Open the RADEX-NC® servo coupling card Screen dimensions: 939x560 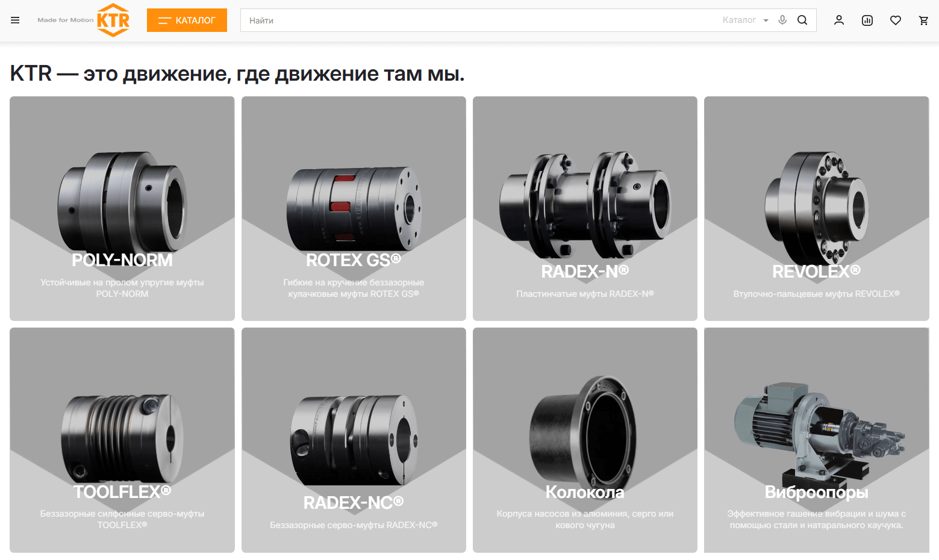point(354,440)
